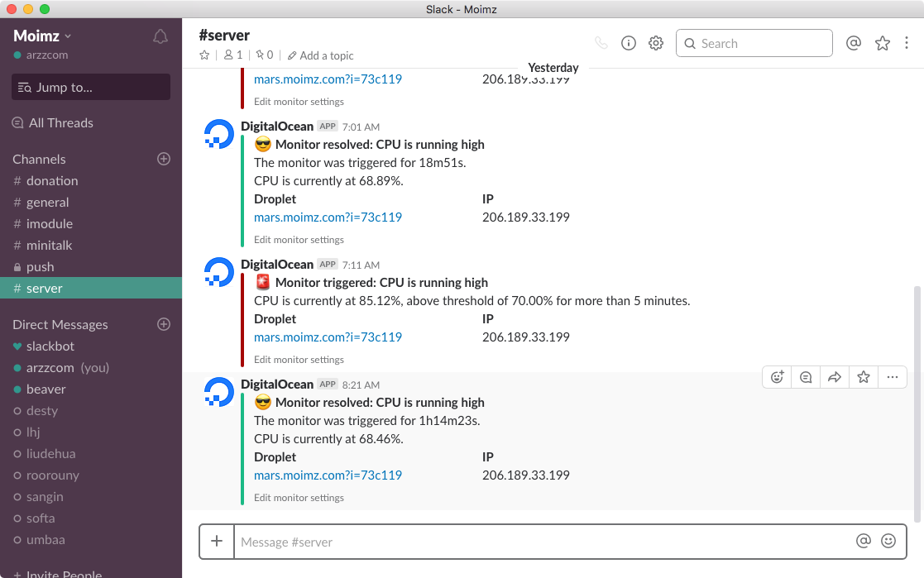924x578 pixels.
Task: Click Add a topic in header
Action: point(321,55)
